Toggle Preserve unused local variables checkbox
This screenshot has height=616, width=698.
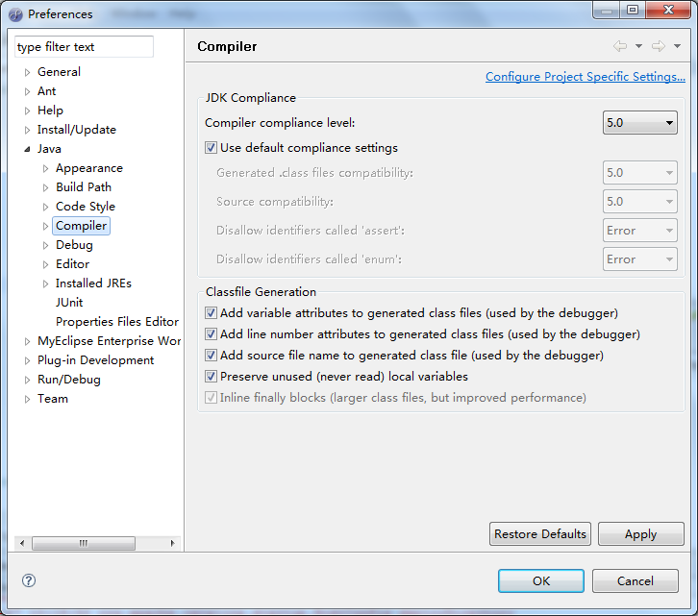(211, 377)
